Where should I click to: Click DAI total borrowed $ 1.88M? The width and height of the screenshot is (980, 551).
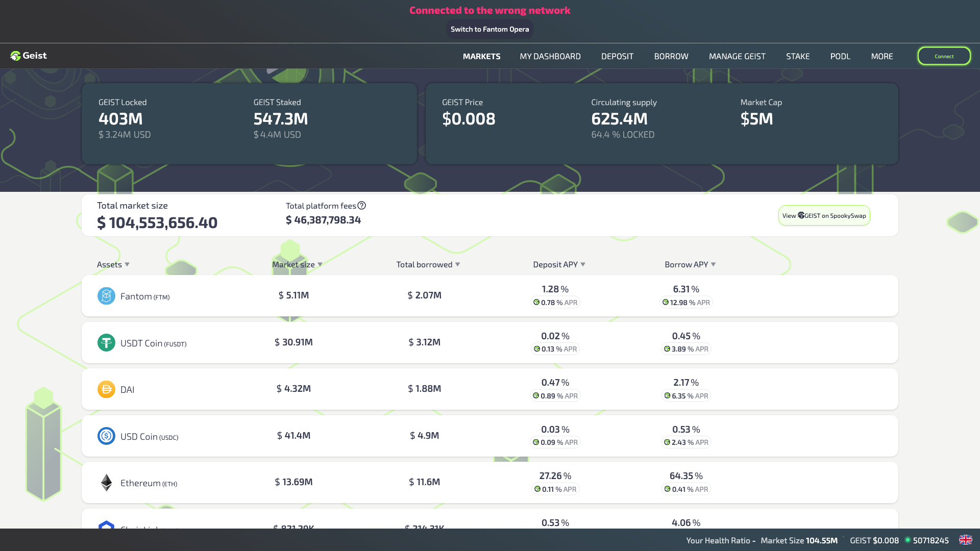(x=424, y=389)
